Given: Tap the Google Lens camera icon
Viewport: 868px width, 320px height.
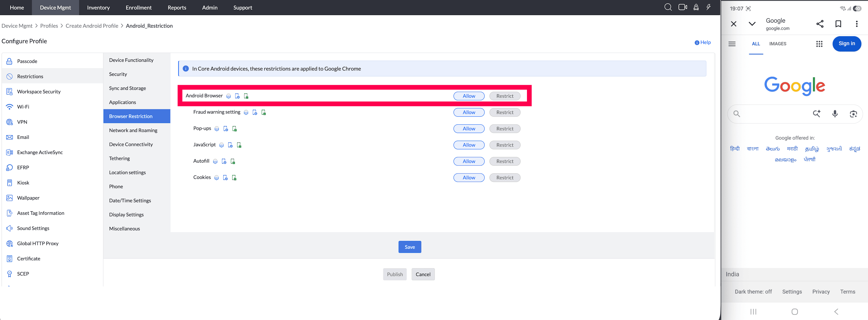Looking at the screenshot, I should [853, 114].
